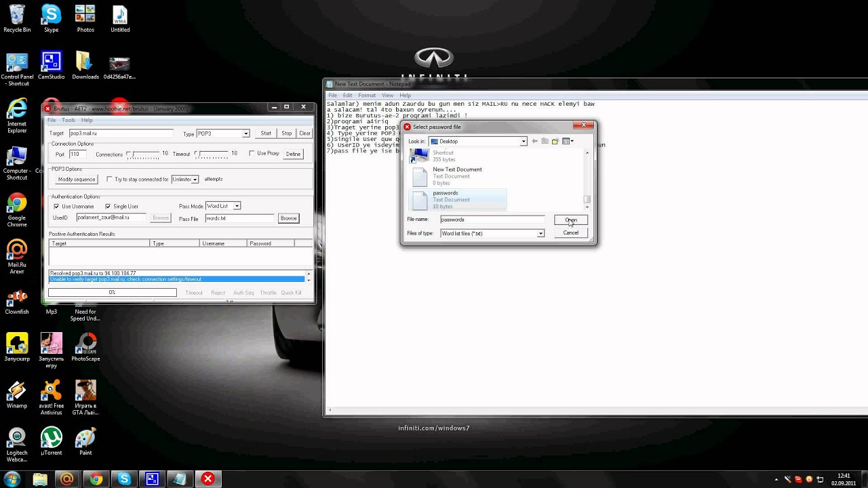Uncheck the Use Username checkbox

56,206
